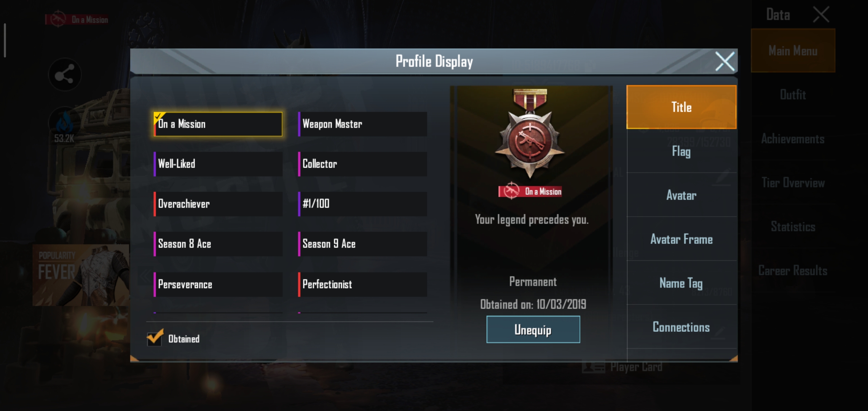The width and height of the screenshot is (868, 411).
Task: Select the Name Tag tab
Action: coord(681,283)
